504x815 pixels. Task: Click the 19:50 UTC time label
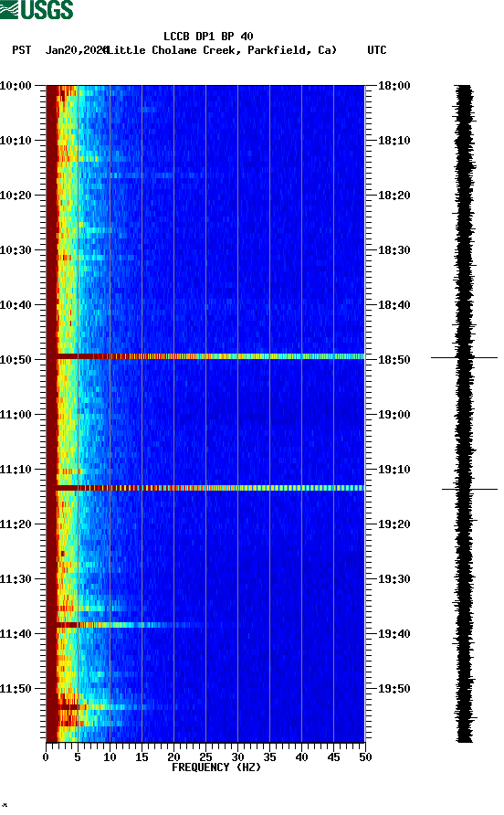coord(394,689)
